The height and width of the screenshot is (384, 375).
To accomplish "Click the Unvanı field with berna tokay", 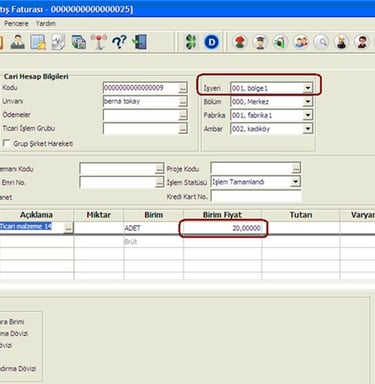I will pos(145,102).
